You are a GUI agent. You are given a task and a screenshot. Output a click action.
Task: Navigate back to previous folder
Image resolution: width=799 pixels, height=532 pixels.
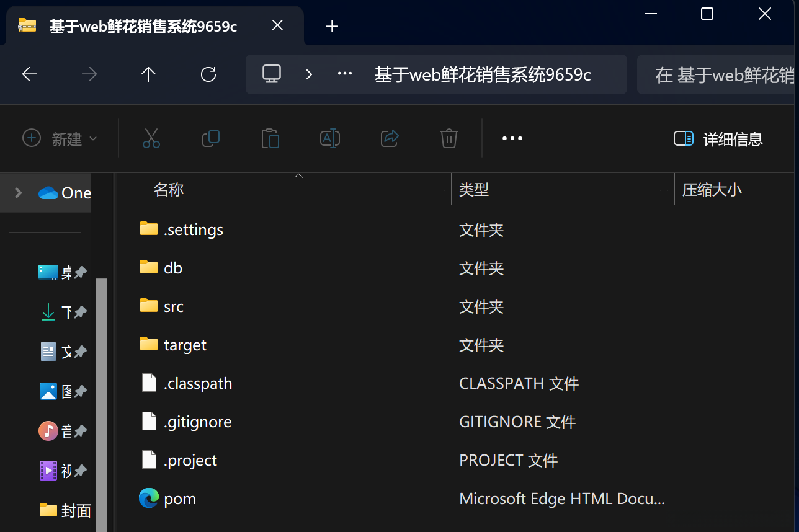pyautogui.click(x=30, y=74)
